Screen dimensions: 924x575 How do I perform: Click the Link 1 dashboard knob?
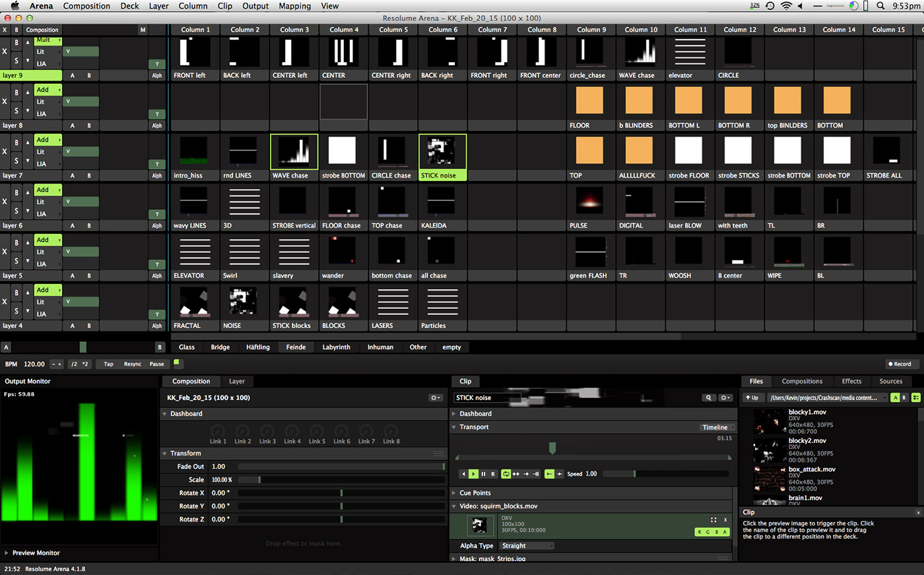tap(218, 431)
